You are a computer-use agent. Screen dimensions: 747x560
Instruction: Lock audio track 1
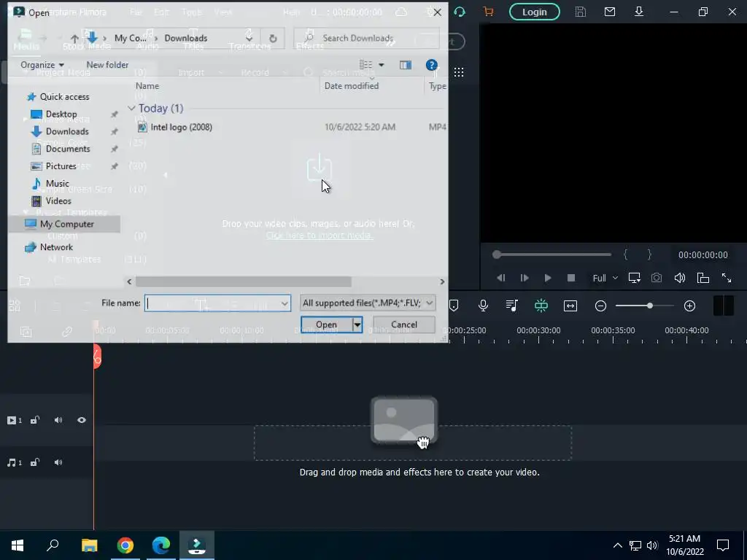(x=35, y=462)
